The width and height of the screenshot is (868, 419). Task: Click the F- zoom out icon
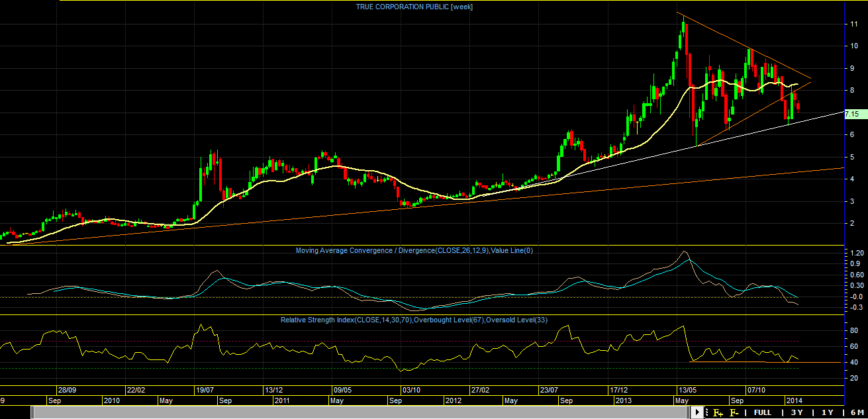pos(734,412)
